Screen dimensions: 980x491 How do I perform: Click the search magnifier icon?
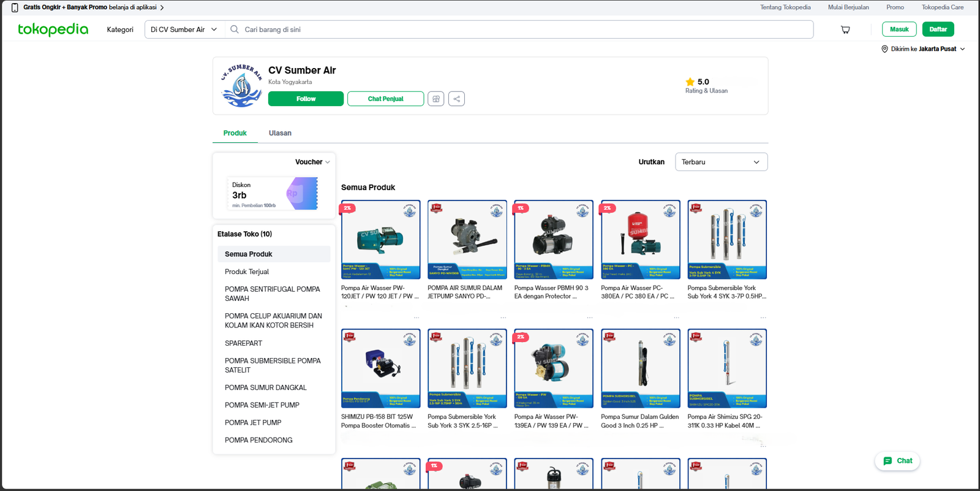click(235, 29)
